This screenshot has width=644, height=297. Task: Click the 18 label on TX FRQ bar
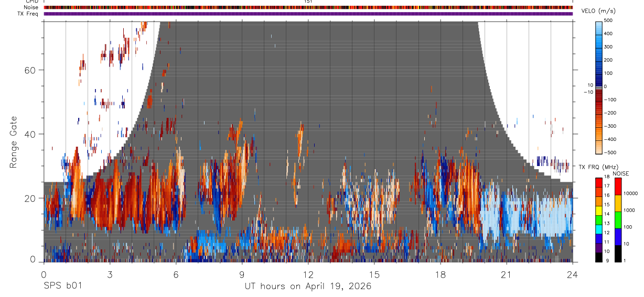point(607,177)
